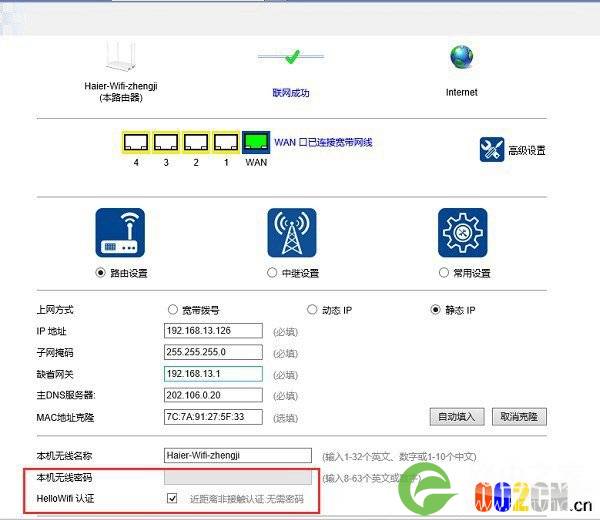The image size is (600, 520).
Task: Click the WAN 口已连接宽带网线 text
Action: pos(323,143)
